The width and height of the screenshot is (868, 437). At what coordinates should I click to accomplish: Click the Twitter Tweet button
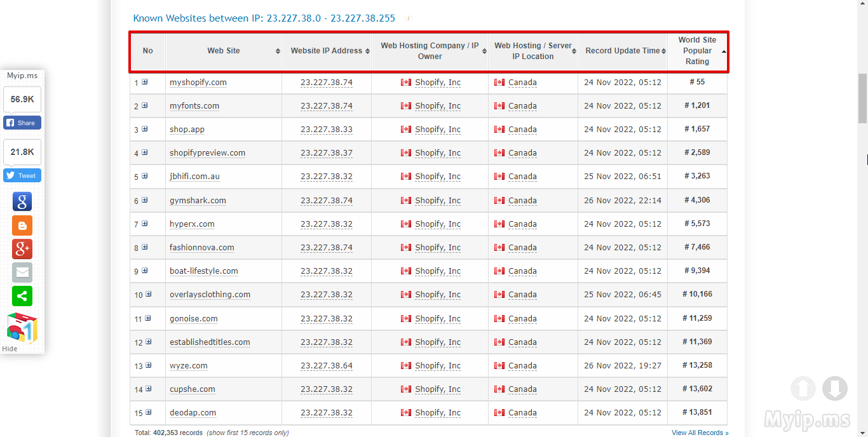[x=22, y=175]
